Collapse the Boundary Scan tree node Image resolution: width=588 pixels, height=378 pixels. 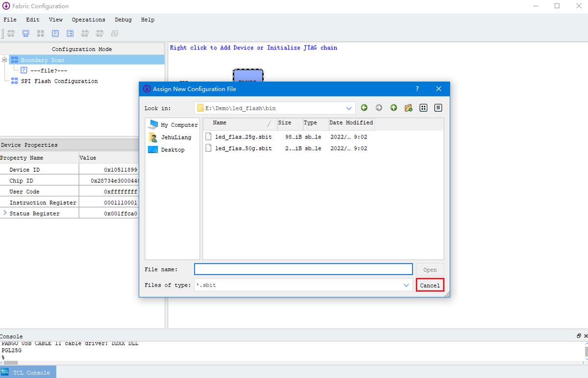pos(5,60)
